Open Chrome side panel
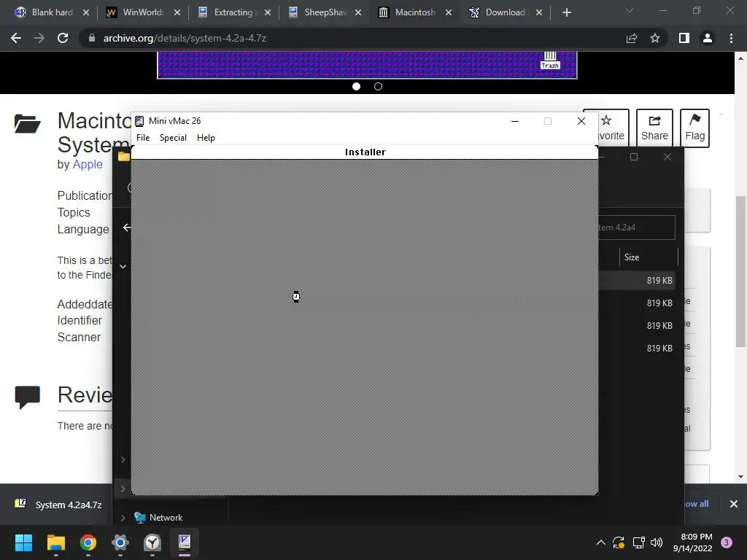747x560 pixels. 684,38
